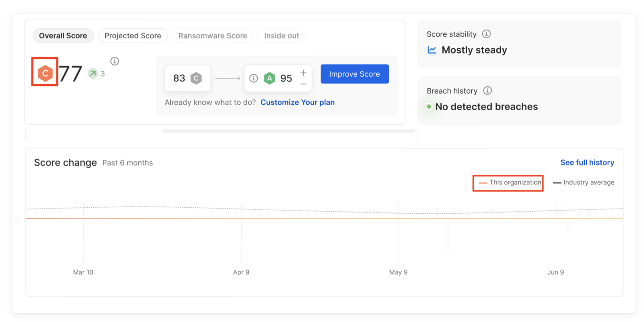Click the Past 6 months label
This screenshot has height=322, width=644.
coord(128,163)
